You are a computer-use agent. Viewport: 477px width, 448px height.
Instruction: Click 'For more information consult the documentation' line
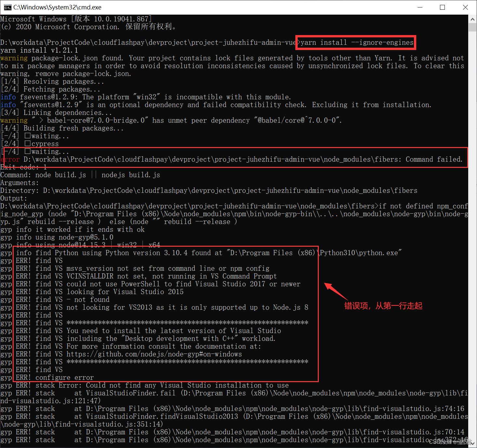tap(130, 346)
